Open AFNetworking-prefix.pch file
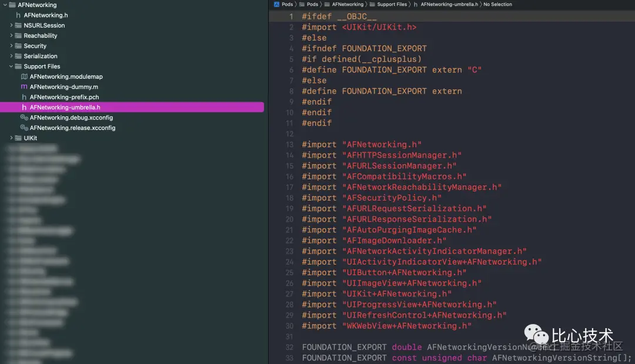Viewport: 635px width, 364px height. click(x=65, y=97)
